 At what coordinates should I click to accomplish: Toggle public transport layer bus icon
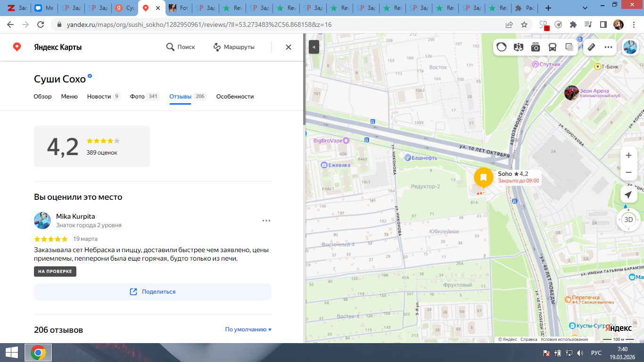tap(553, 47)
